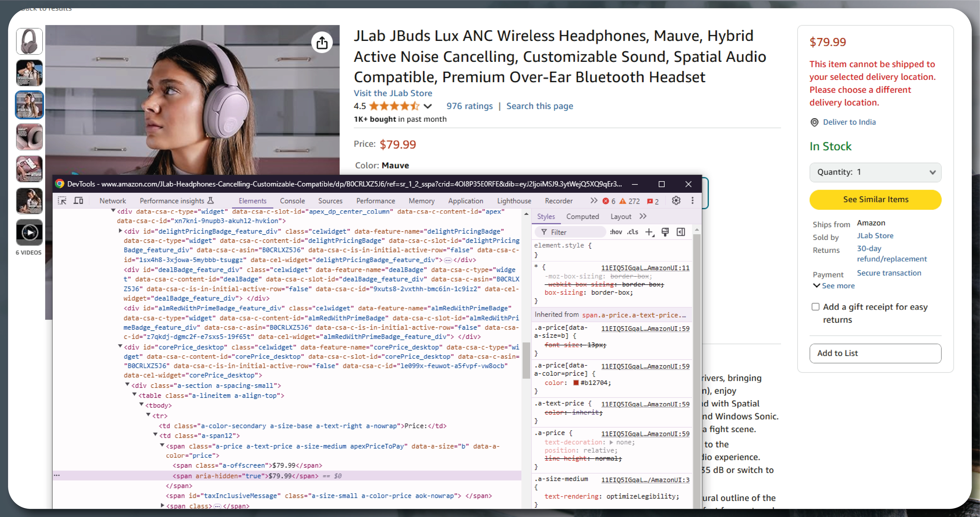Click Secure transaction link
980x517 pixels.
point(889,273)
